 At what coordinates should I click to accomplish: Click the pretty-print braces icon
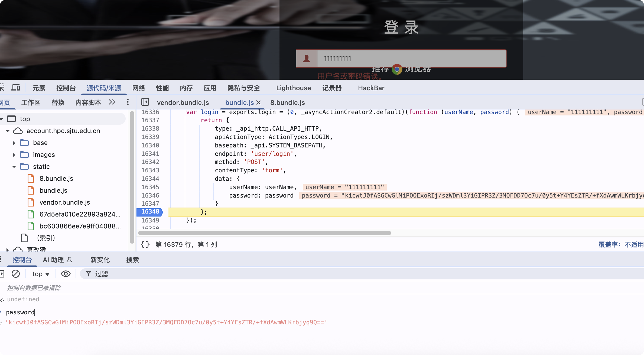tap(145, 244)
